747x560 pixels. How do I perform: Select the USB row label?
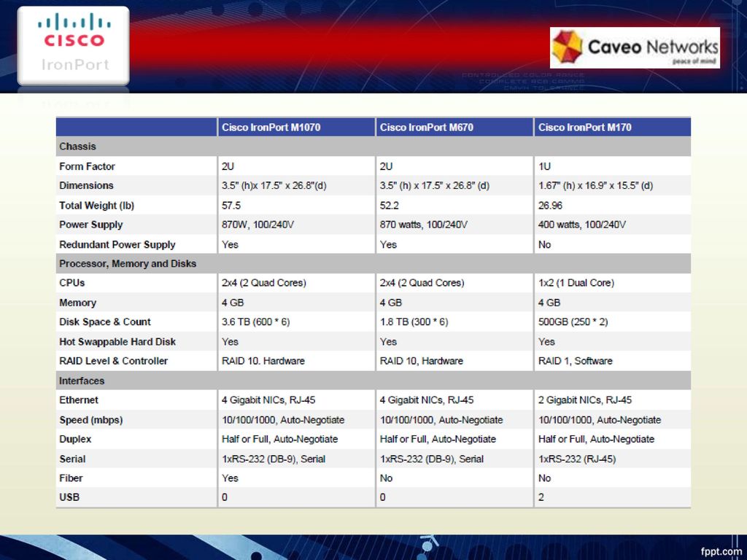[69, 497]
